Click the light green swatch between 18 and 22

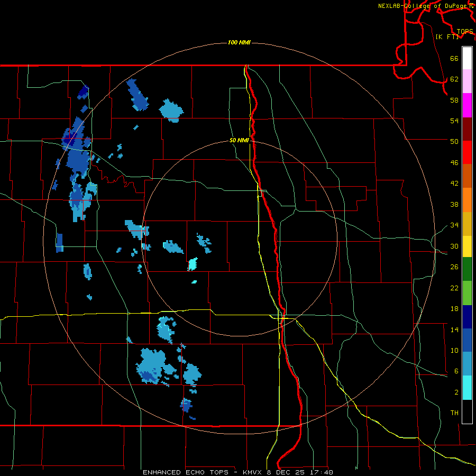(467, 293)
